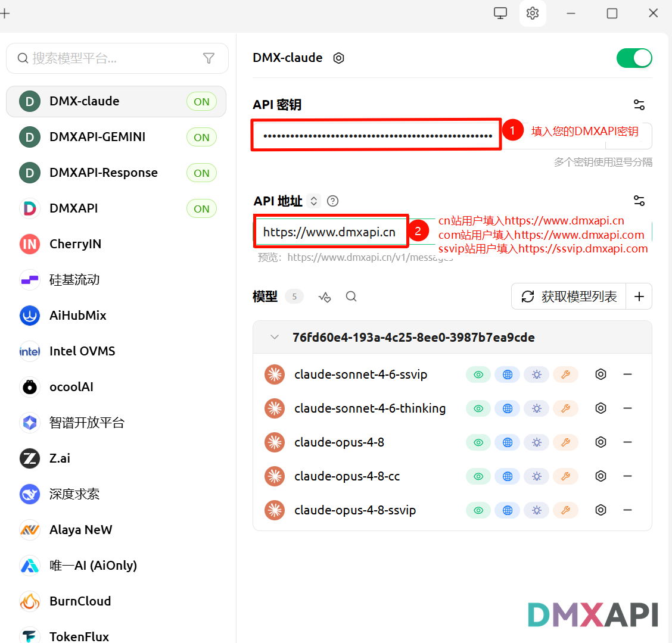Click the 搜索模型平台 search field
This screenshot has width=672, height=643.
point(117,58)
